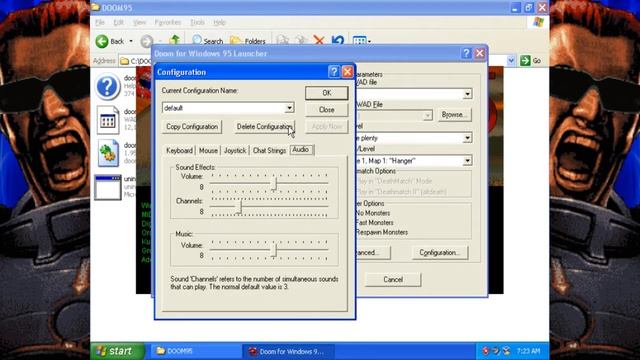Viewport: 640px width, 360px height.
Task: Click the Copy Configuration button
Action: [192, 127]
